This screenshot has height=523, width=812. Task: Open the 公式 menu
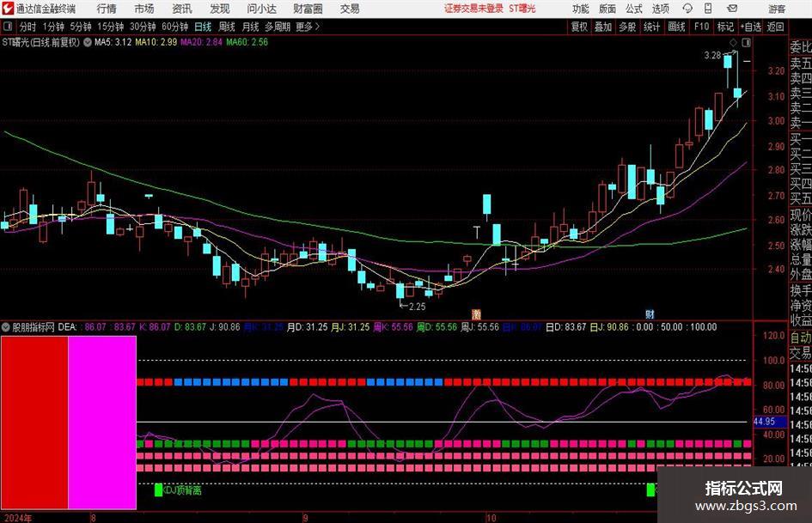coord(634,9)
